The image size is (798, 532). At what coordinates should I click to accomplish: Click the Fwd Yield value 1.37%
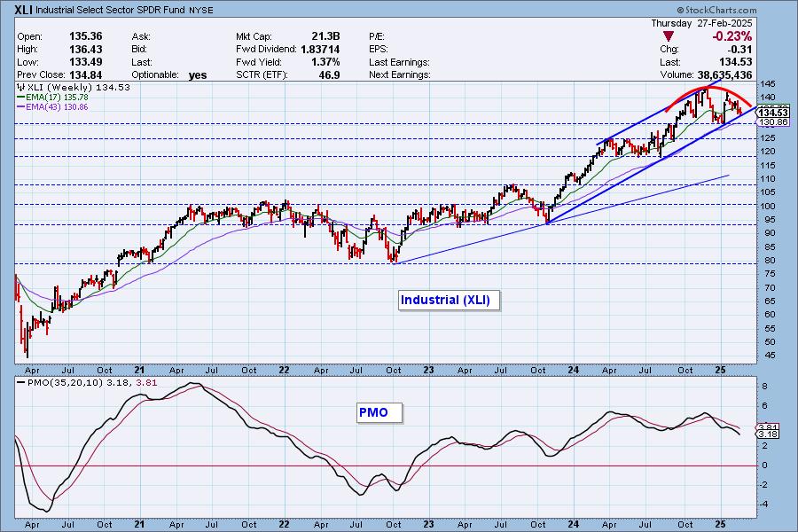[x=325, y=62]
